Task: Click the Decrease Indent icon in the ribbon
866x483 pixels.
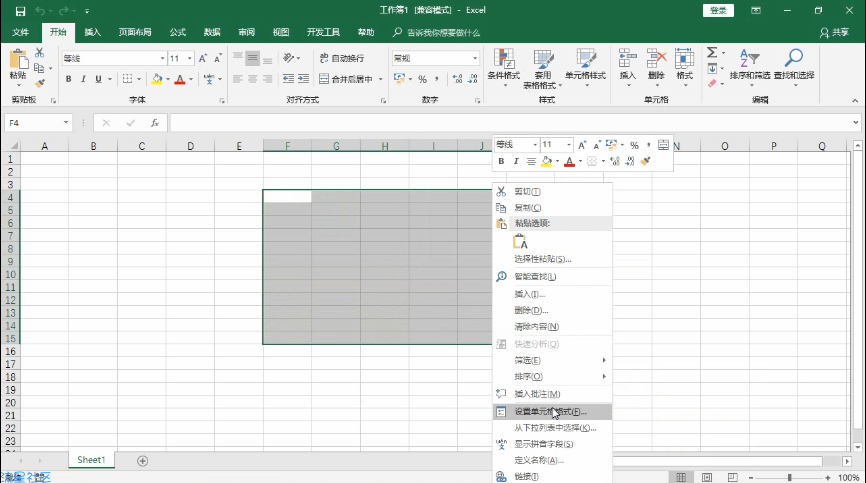Action: (288, 79)
